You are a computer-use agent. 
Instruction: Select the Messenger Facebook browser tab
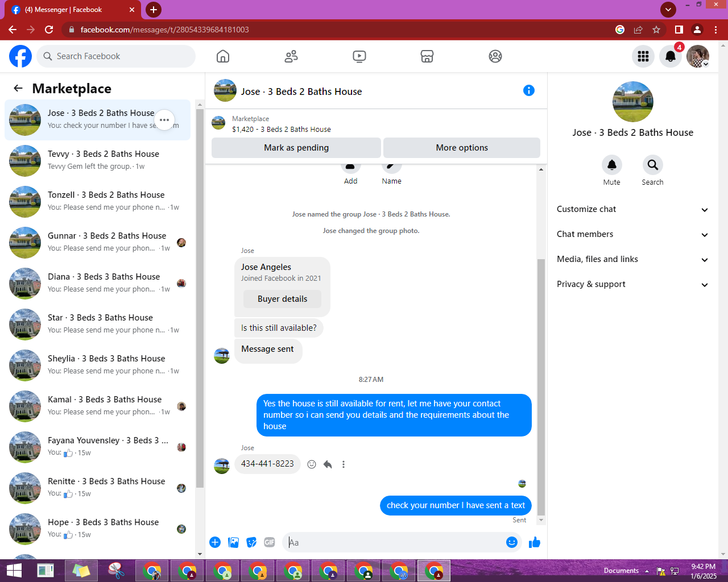73,10
